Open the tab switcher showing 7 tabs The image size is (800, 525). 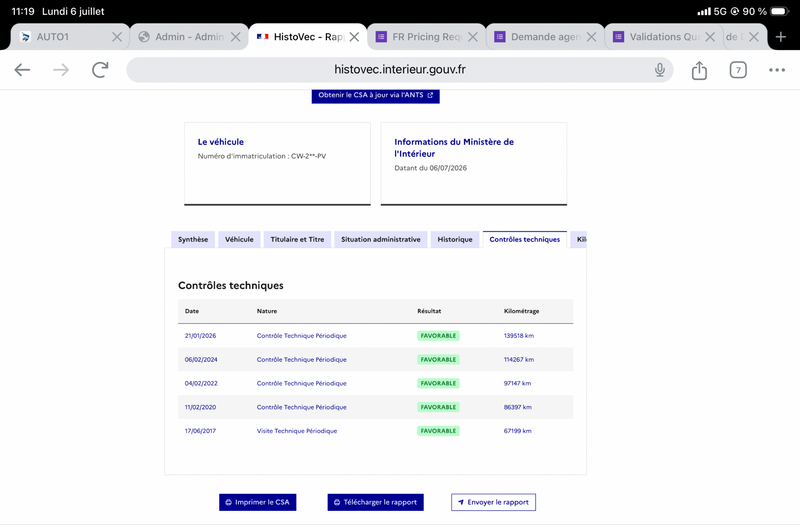point(738,70)
